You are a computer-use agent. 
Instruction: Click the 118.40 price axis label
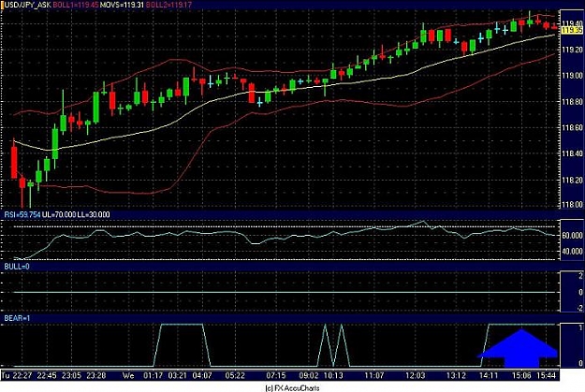coord(572,153)
